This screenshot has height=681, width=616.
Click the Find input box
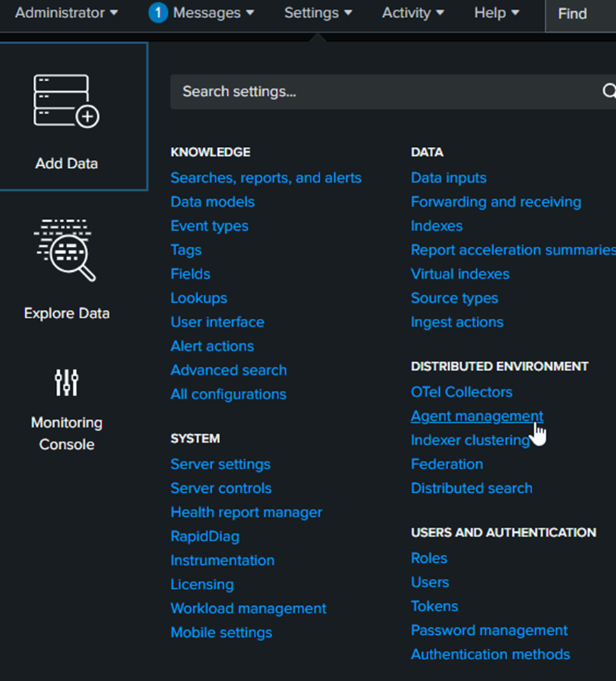click(580, 14)
